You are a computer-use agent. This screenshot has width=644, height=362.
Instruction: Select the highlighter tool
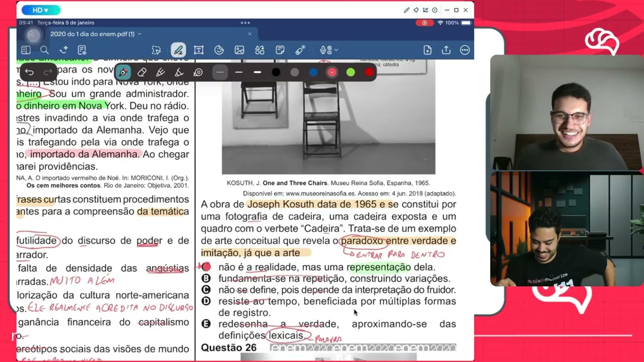(x=179, y=72)
